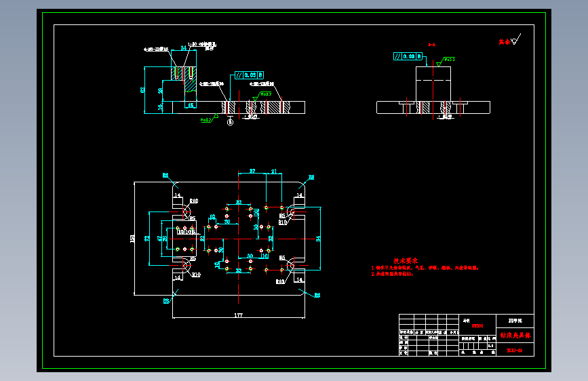Select the bottom-right 14 slot dimension
588x381 pixels.
pos(299,279)
